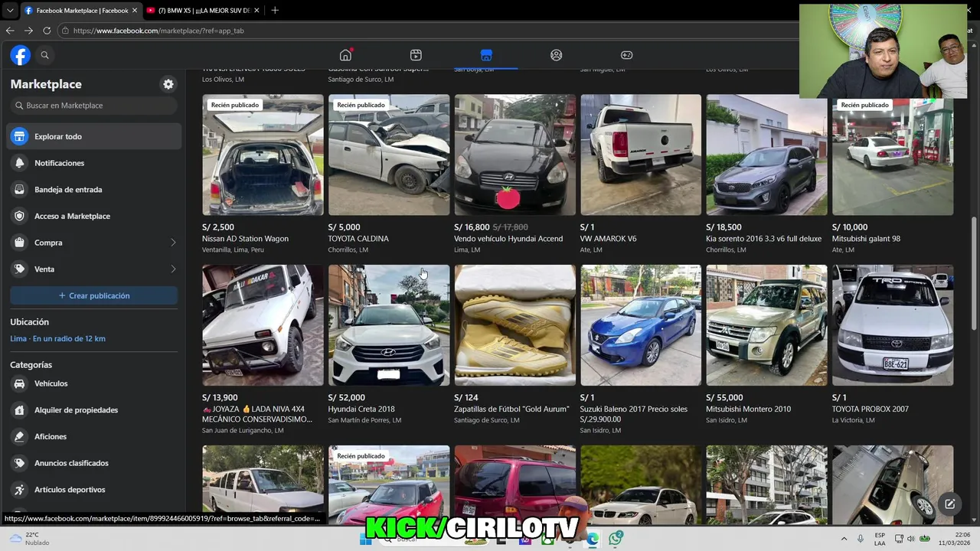
Task: Open VW AMAROK V6 listing photo
Action: [x=641, y=155]
